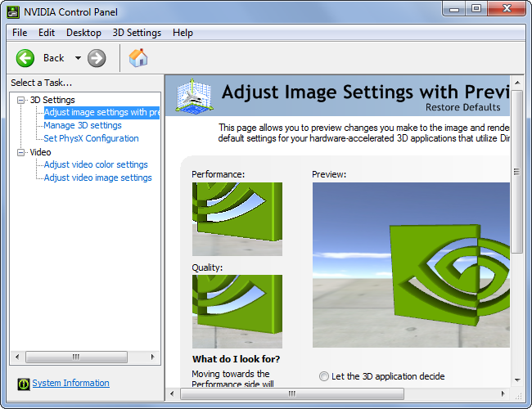Click the Video tree label
The width and height of the screenshot is (532, 409).
[40, 152]
